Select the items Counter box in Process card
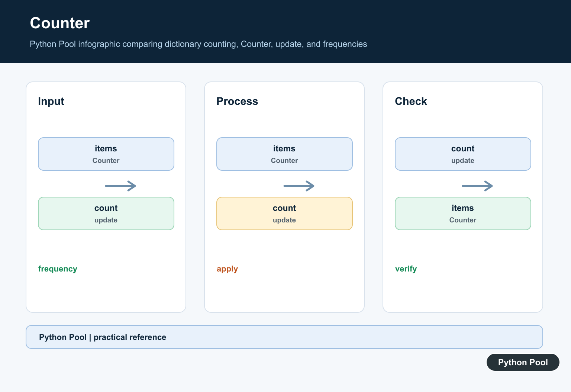 [x=284, y=154]
